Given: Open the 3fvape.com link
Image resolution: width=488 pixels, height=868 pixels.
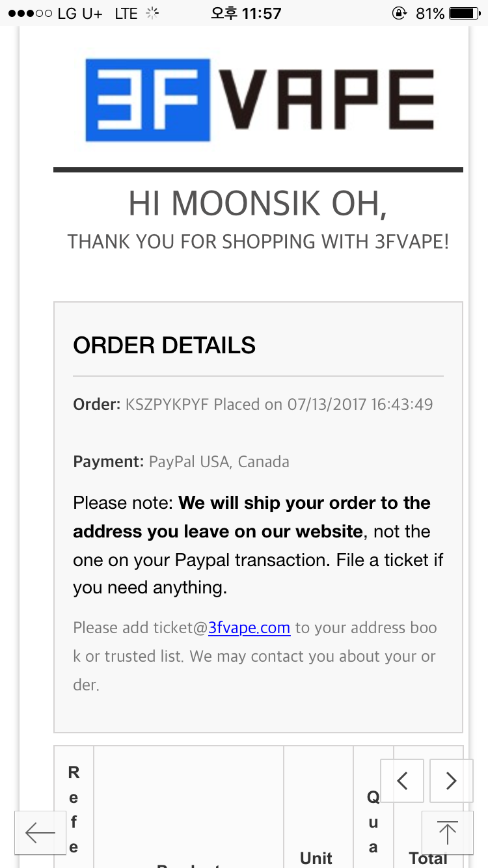Looking at the screenshot, I should click(249, 628).
